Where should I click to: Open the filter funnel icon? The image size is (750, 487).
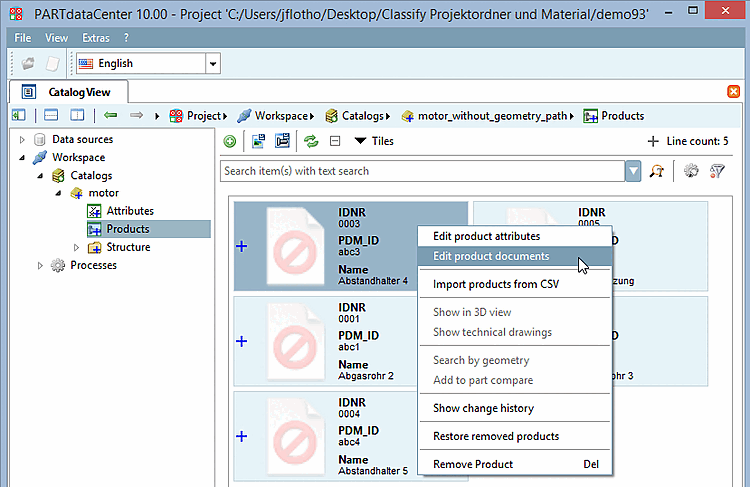(717, 171)
